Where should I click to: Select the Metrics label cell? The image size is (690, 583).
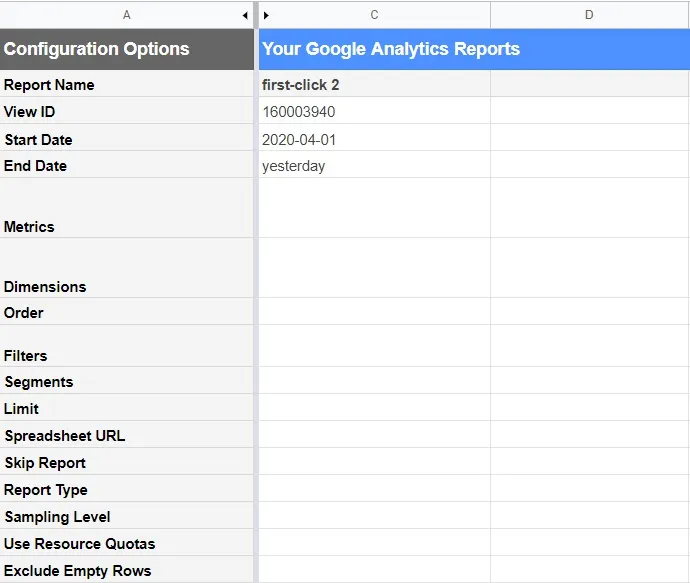(127, 208)
